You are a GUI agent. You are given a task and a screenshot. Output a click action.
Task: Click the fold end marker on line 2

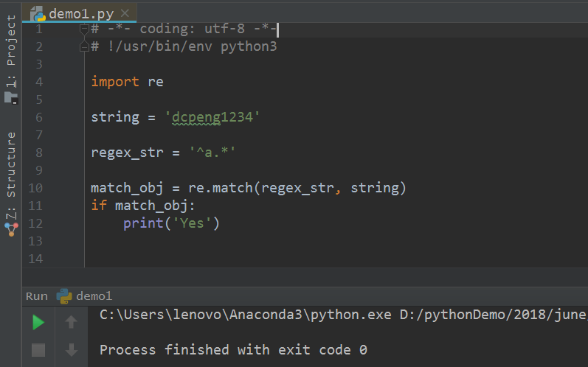tap(84, 46)
